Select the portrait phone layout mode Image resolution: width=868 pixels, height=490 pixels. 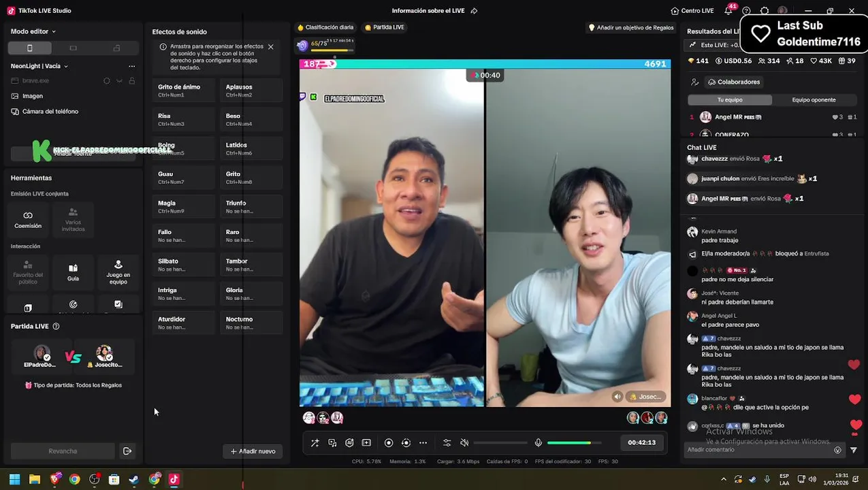click(29, 48)
